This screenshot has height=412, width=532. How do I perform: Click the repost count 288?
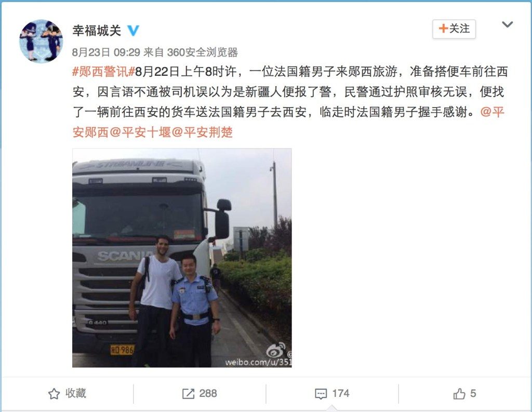pyautogui.click(x=208, y=393)
